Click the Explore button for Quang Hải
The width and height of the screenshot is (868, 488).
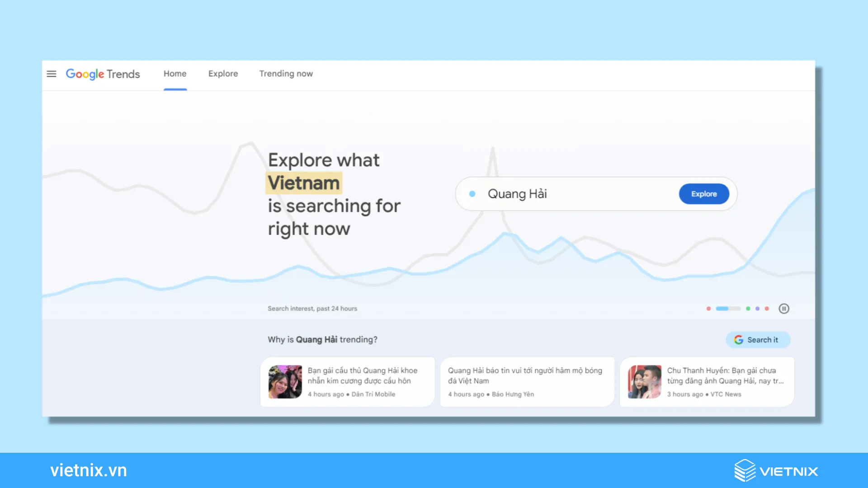click(703, 194)
